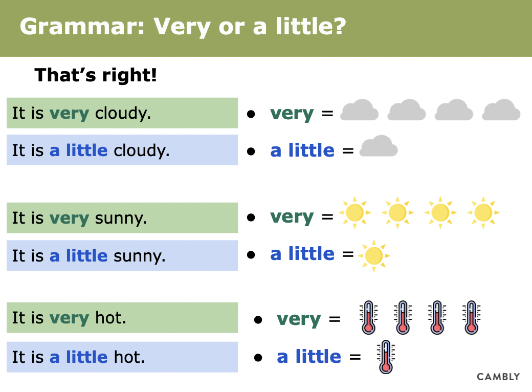Click the last thermometer in the 'very' row

[471, 317]
